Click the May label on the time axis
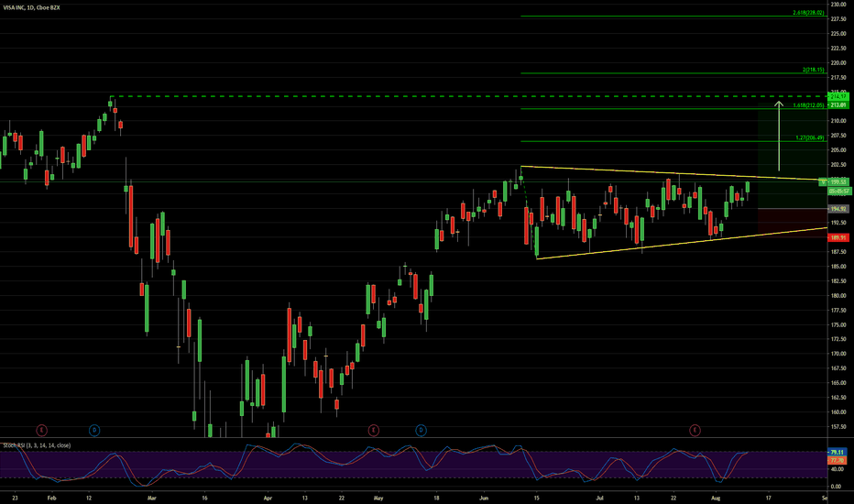 (379, 498)
